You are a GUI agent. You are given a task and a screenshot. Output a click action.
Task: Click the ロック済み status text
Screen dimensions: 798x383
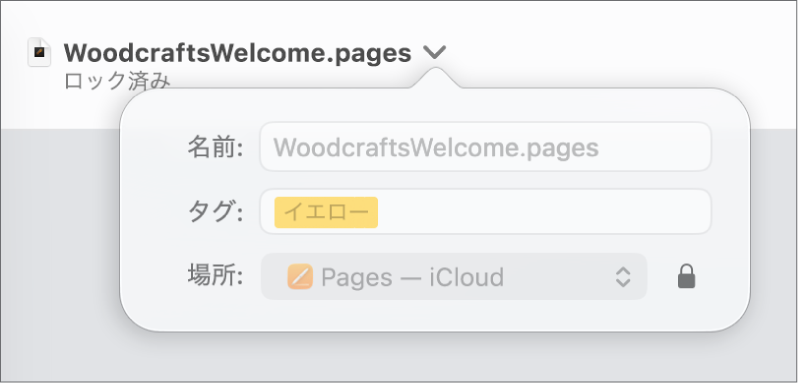tap(117, 81)
